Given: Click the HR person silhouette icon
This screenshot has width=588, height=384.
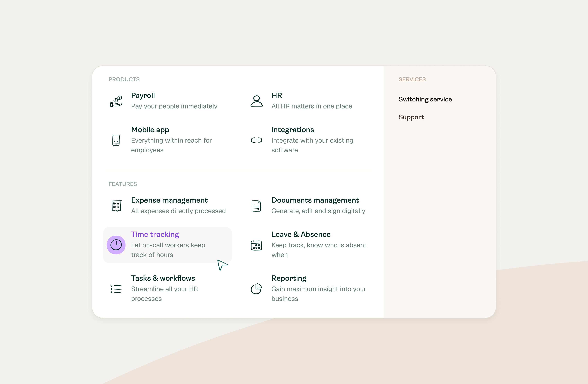Looking at the screenshot, I should [256, 101].
